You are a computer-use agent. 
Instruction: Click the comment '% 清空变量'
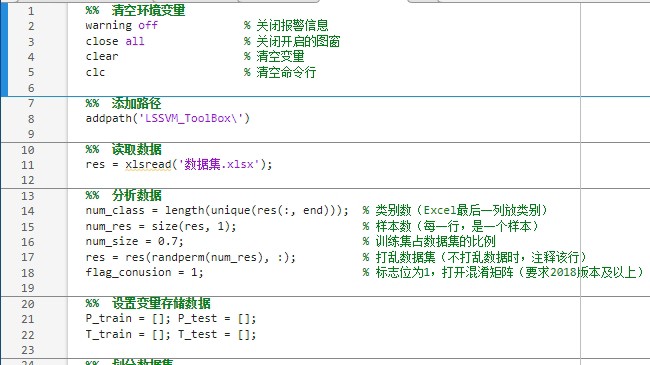(x=274, y=56)
